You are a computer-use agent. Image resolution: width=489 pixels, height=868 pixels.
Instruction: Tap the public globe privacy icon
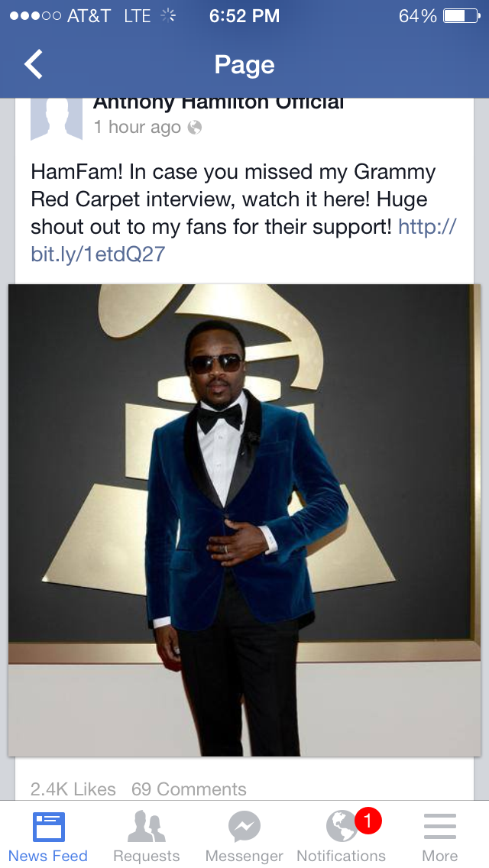[x=194, y=128]
